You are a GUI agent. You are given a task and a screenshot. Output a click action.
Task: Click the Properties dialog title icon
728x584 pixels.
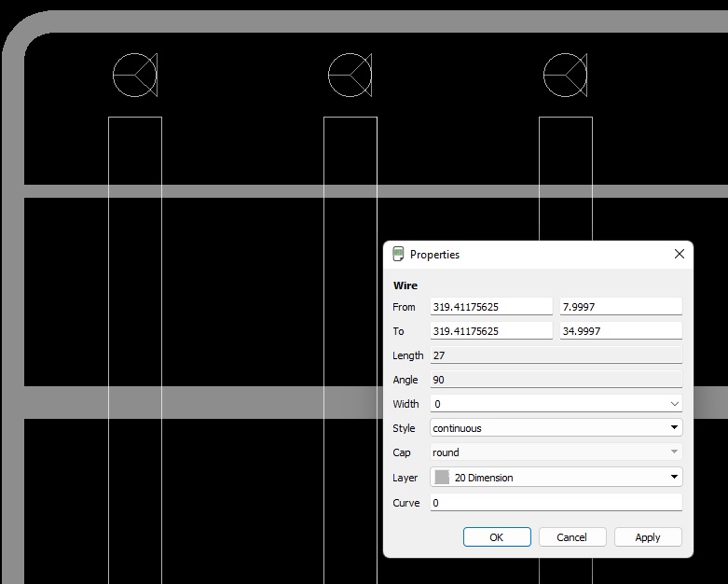coord(398,254)
